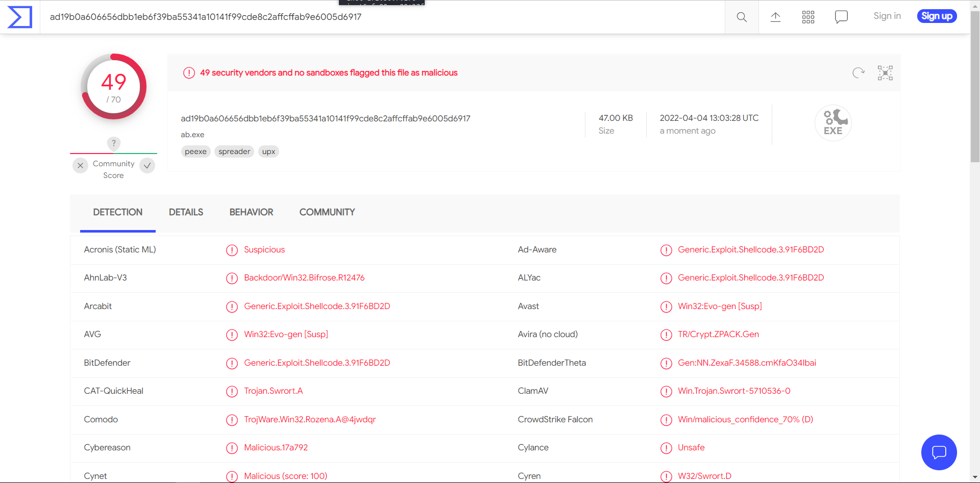Open the COMMUNITY tab
The height and width of the screenshot is (483, 980).
pyautogui.click(x=327, y=212)
